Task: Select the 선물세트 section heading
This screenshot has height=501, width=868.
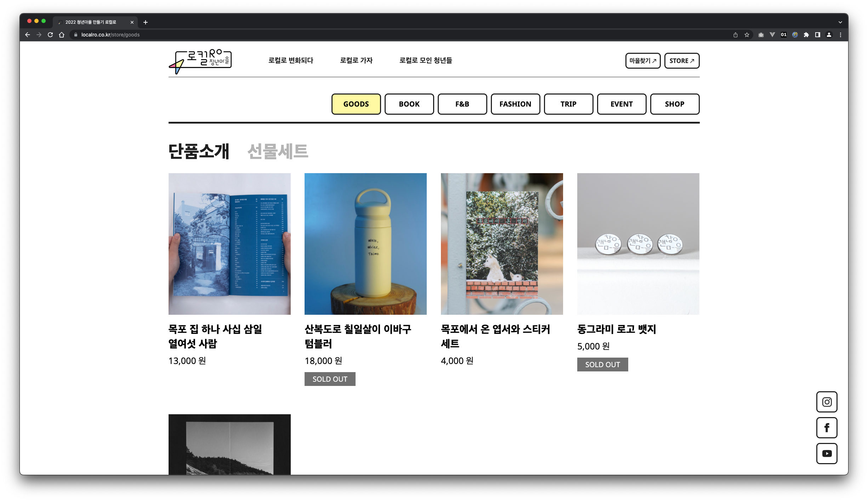Action: [278, 152]
